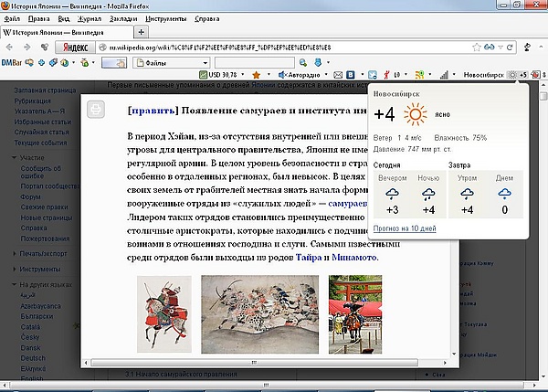Follow the Минамото link in article
The image size is (548, 392).
tap(354, 258)
